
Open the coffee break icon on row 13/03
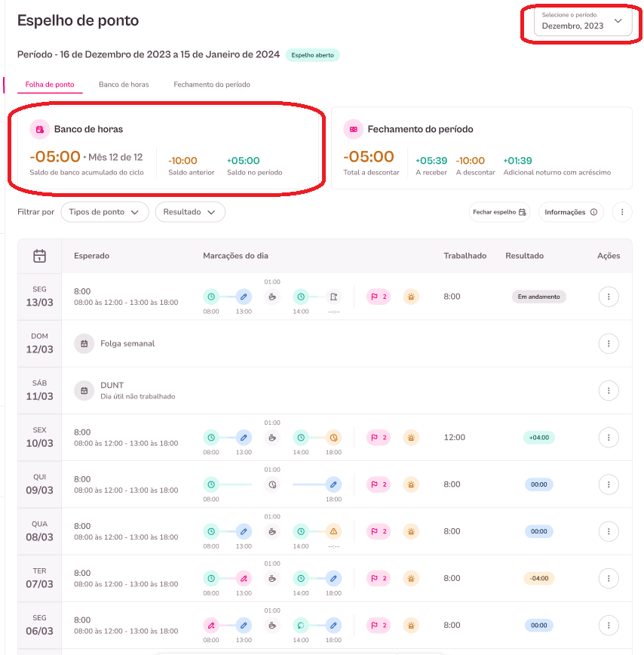pyautogui.click(x=272, y=297)
